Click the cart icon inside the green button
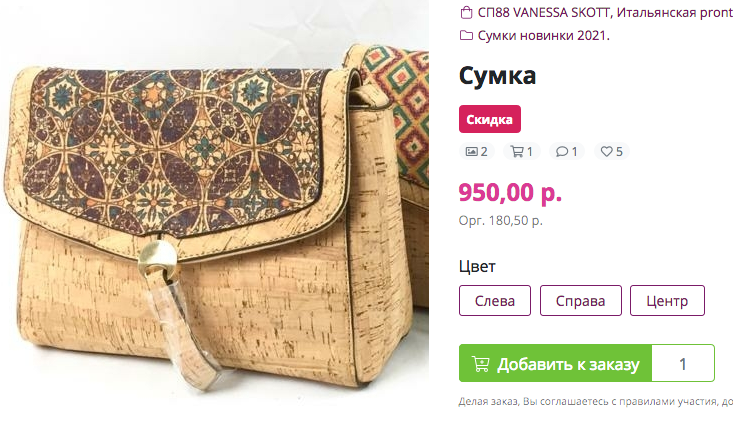Image resolution: width=733 pixels, height=423 pixels. click(x=480, y=364)
